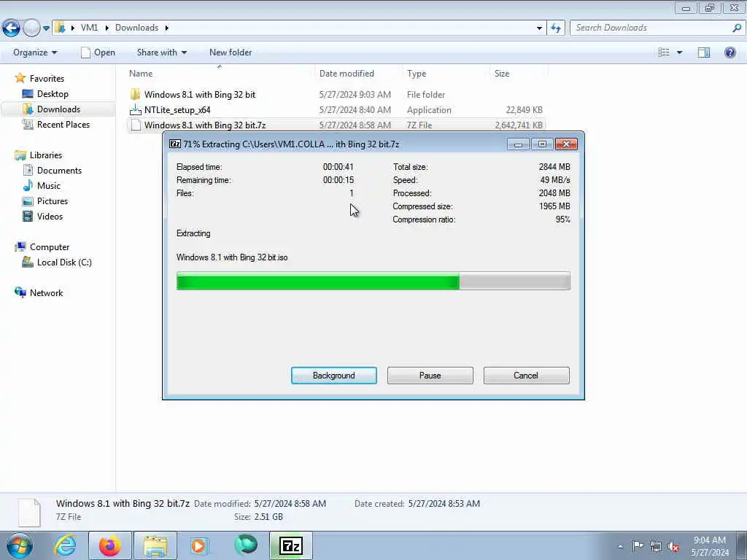Open the Share with menu

pos(161,52)
